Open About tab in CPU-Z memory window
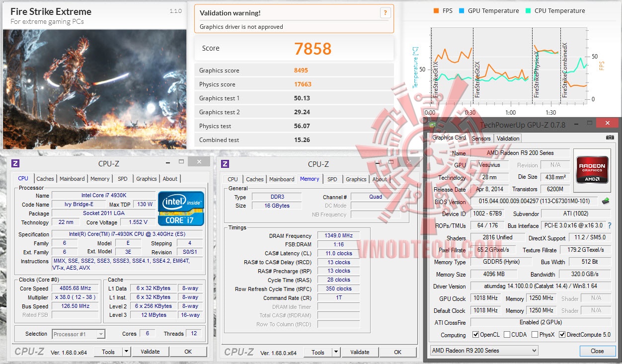622x364 pixels. 380,179
